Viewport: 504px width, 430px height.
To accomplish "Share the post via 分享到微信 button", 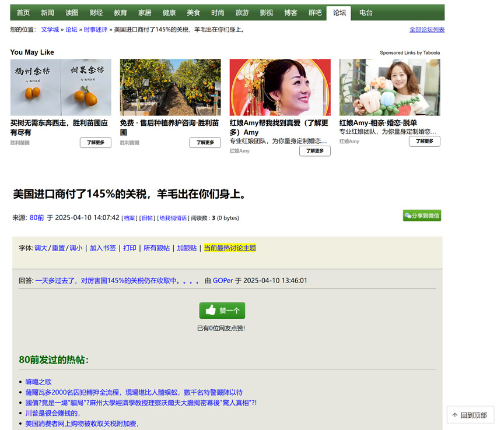I will pyautogui.click(x=422, y=216).
